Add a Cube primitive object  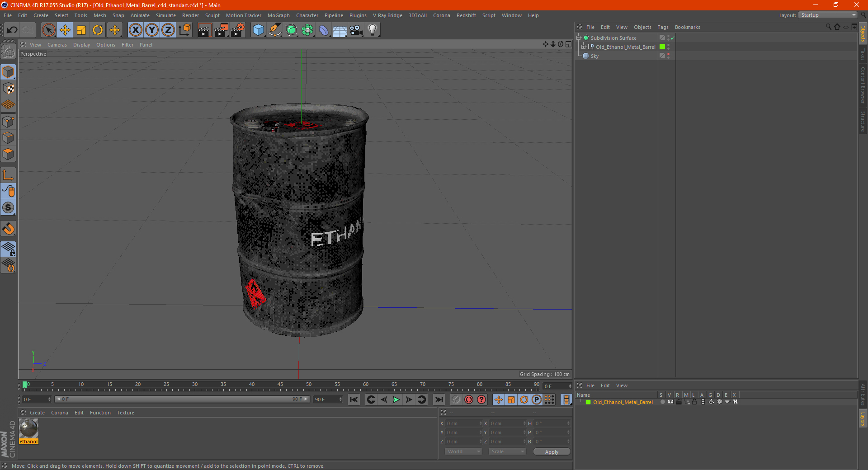(258, 30)
